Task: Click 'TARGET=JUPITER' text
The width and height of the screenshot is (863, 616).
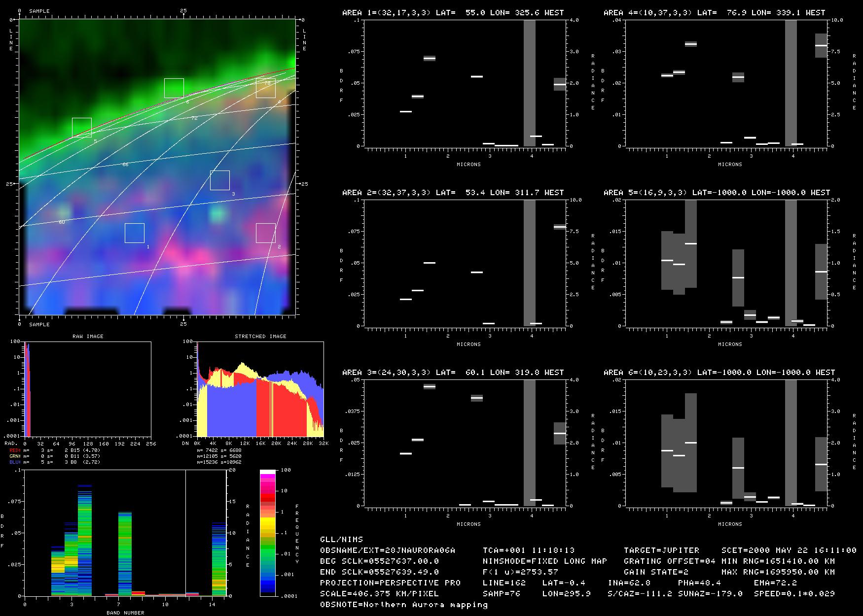Action: point(661,550)
